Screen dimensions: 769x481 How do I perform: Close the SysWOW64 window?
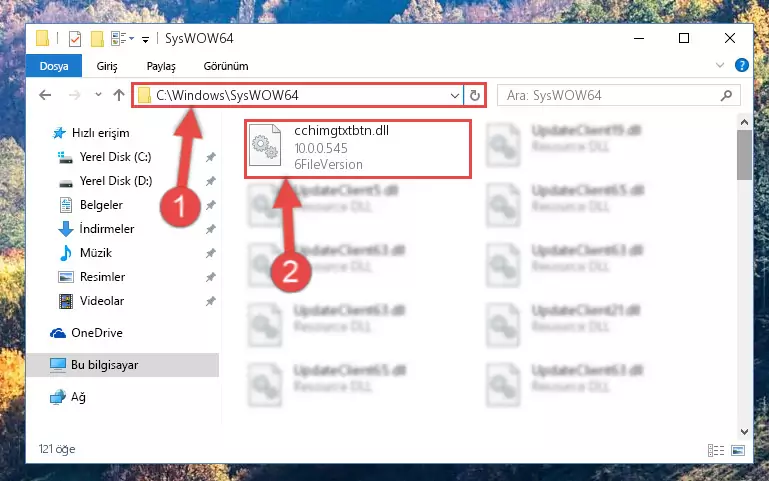[730, 38]
